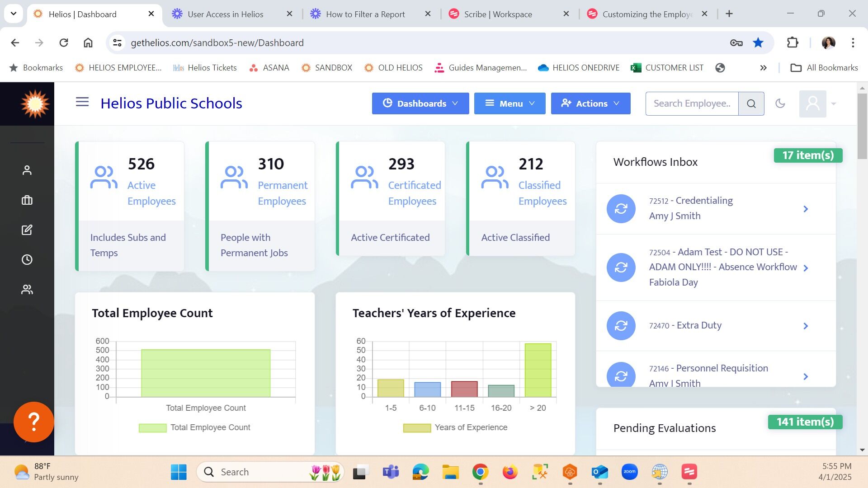Click the group users sidebar icon

coord(27,290)
